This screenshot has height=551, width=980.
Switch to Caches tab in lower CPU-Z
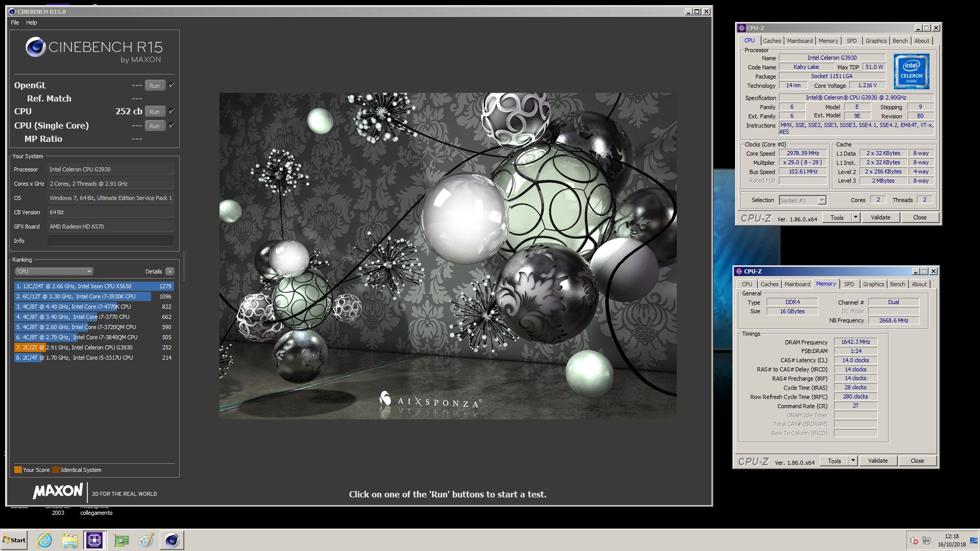tap(769, 284)
